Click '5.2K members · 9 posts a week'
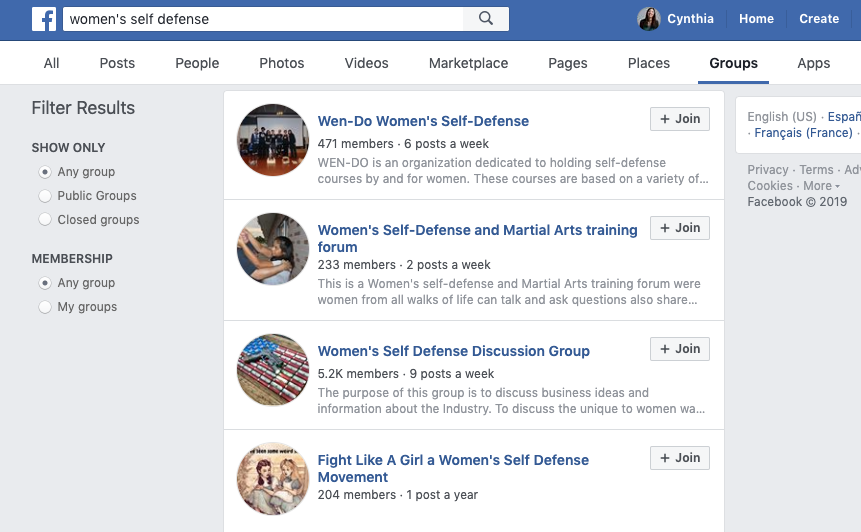This screenshot has height=532, width=861. coord(406,374)
